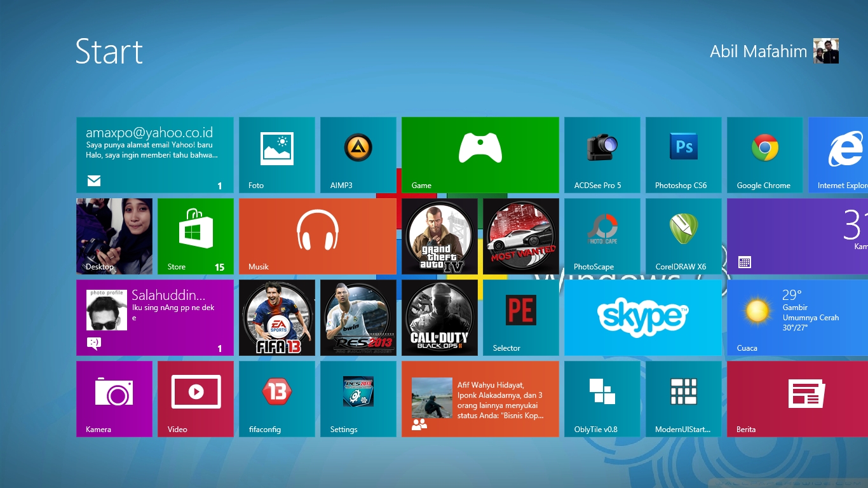The image size is (868, 488).
Task: Open PES Settings tile
Action: coord(358,399)
